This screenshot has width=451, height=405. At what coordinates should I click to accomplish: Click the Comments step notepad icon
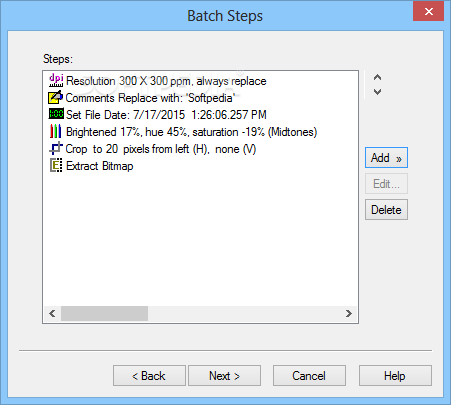coord(55,97)
